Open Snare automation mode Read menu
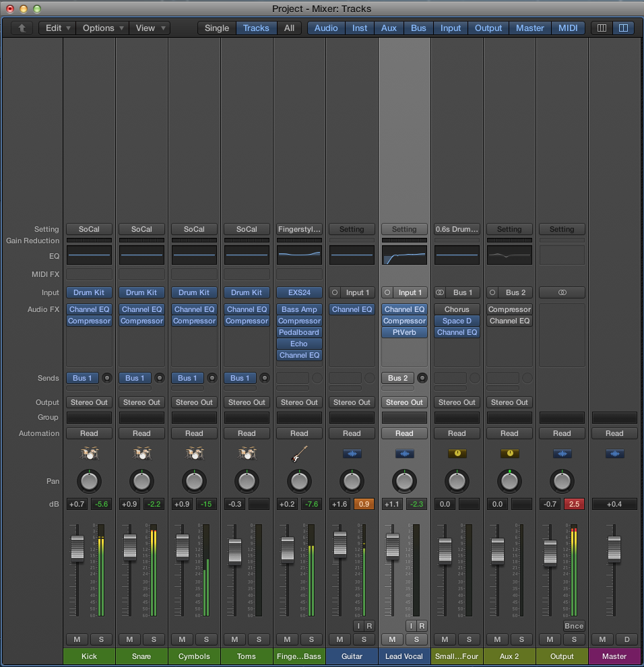The height and width of the screenshot is (667, 644). 141,433
